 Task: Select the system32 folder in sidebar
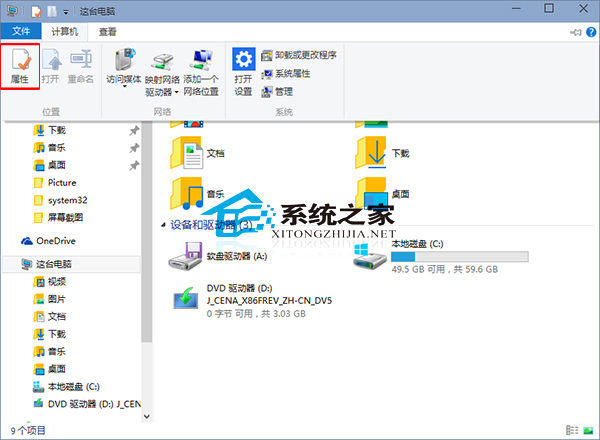click(x=68, y=200)
